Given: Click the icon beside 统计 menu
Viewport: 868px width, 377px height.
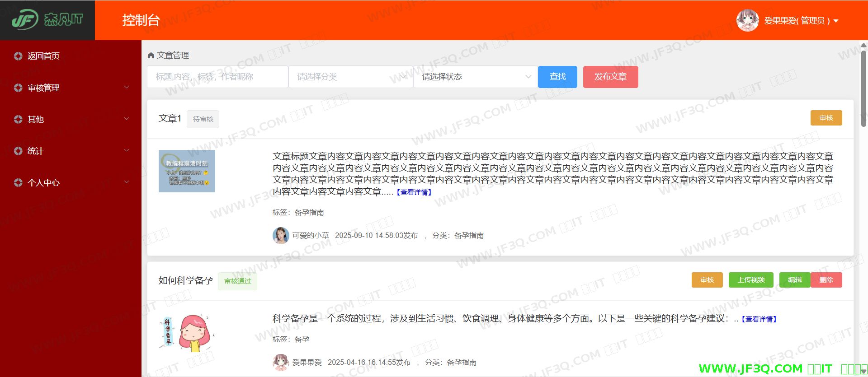Looking at the screenshot, I should pyautogui.click(x=18, y=151).
